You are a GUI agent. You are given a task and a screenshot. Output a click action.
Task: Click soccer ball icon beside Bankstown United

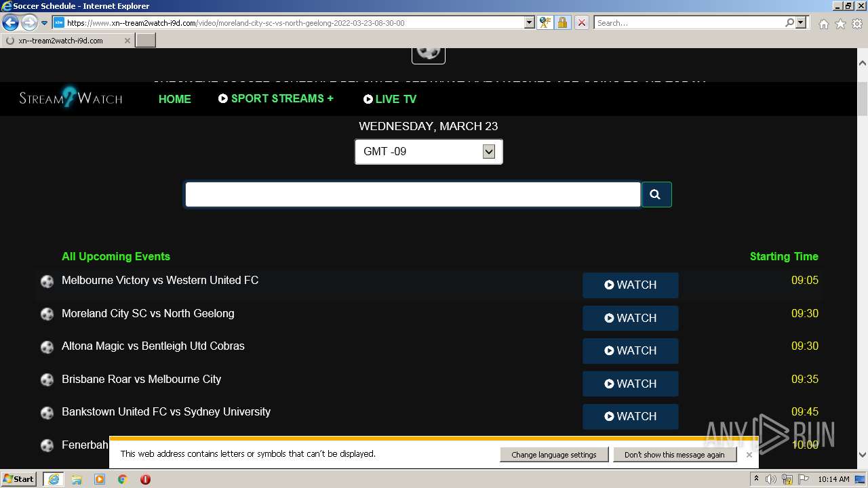pos(47,413)
